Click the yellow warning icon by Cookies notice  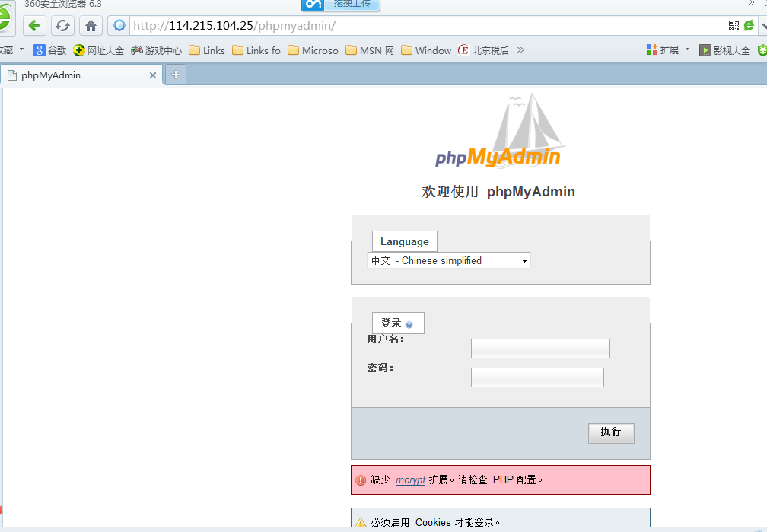tap(361, 522)
